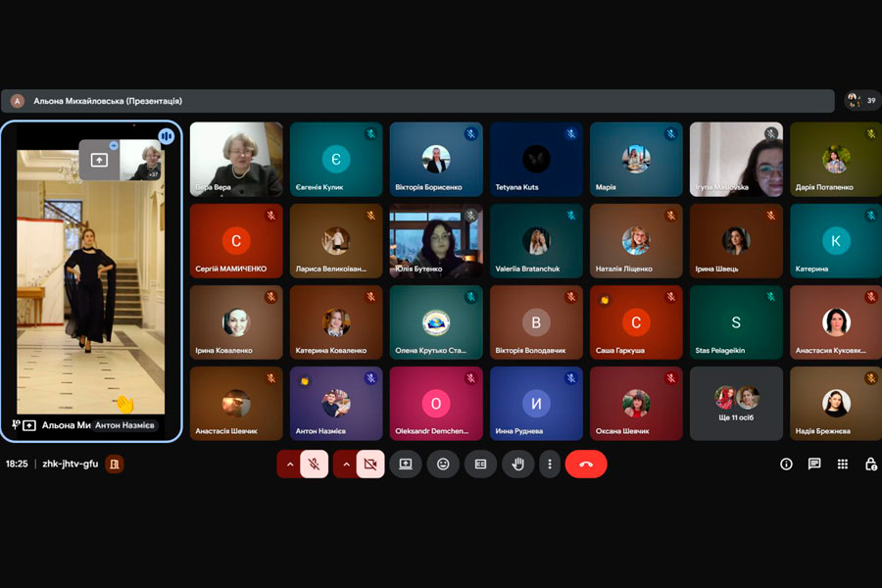Viewport: 882px width, 588px height.
Task: Select Анастасія Шевчик participant tile
Action: point(236,404)
